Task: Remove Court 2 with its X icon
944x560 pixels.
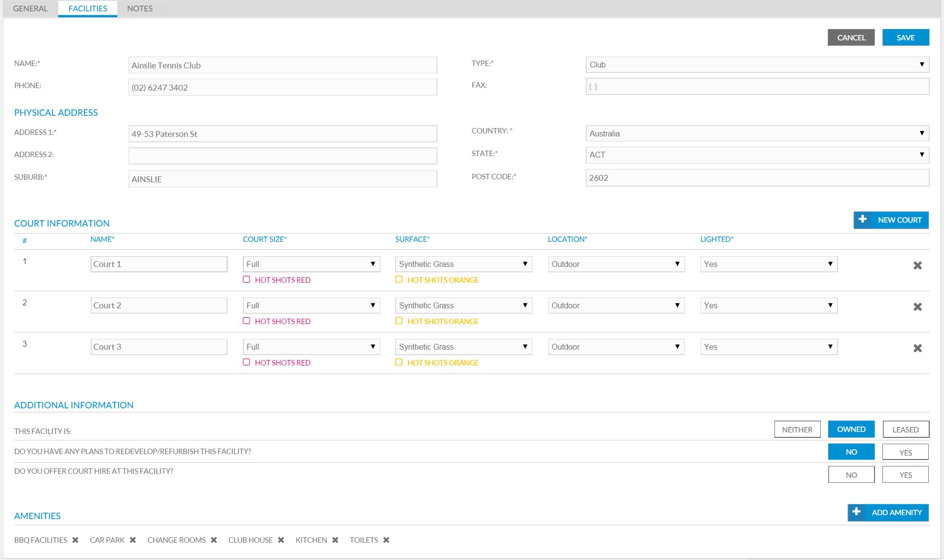Action: (x=917, y=307)
